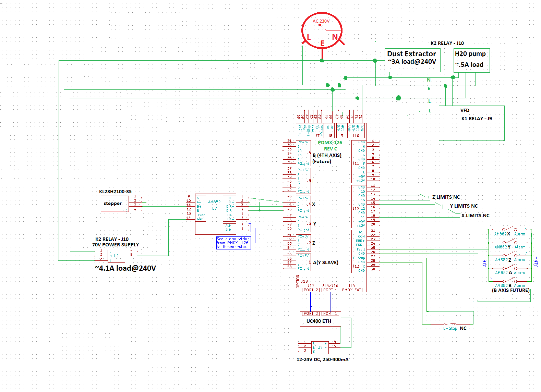Image resolution: width=541 pixels, height=392 pixels.
Task: Select the AM882 X Alarm switch contact
Action: 509,229
